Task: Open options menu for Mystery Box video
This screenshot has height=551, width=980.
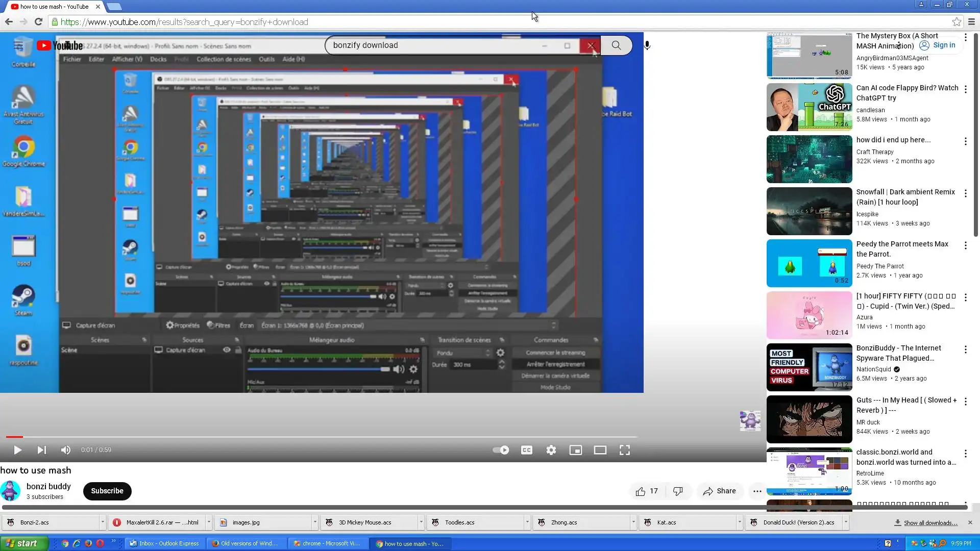Action: [966, 37]
